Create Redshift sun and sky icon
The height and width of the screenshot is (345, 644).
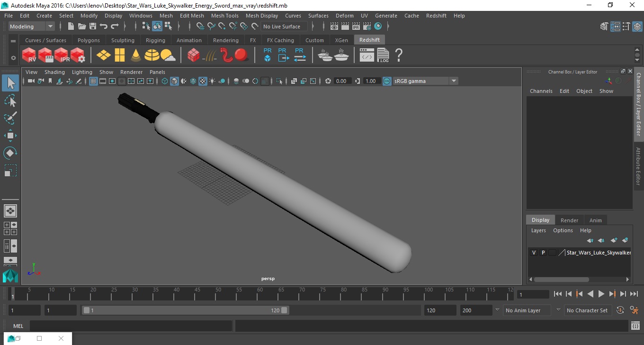(168, 55)
